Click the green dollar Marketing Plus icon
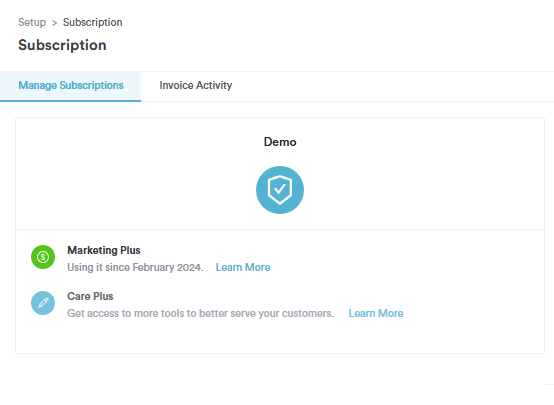This screenshot has height=405, width=554. (43, 257)
